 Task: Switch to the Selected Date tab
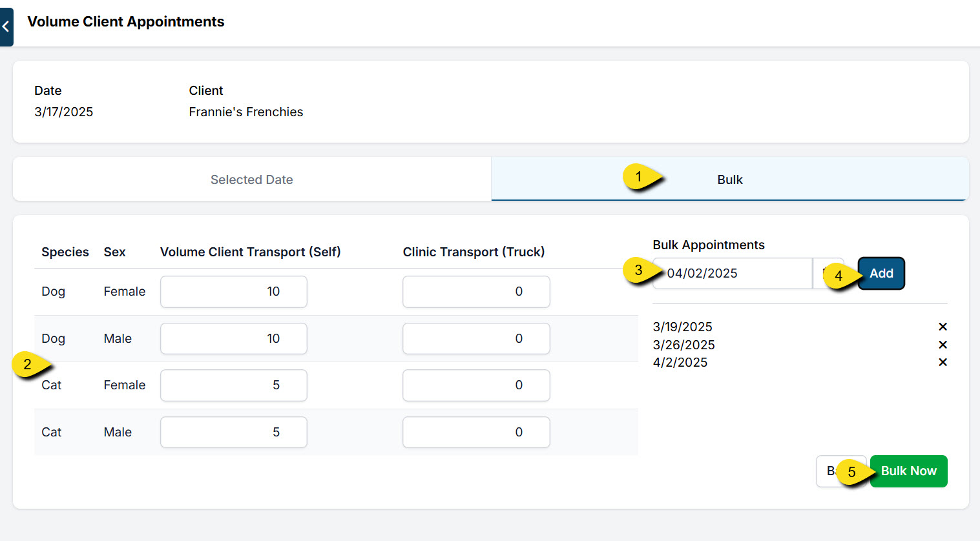pyautogui.click(x=252, y=179)
